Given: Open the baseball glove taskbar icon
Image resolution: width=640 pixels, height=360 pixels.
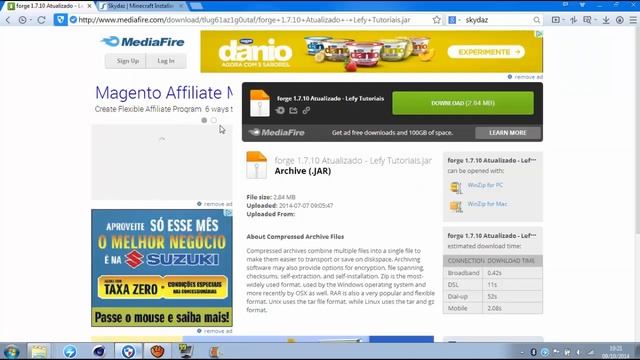Looking at the screenshot, I should (x=158, y=351).
